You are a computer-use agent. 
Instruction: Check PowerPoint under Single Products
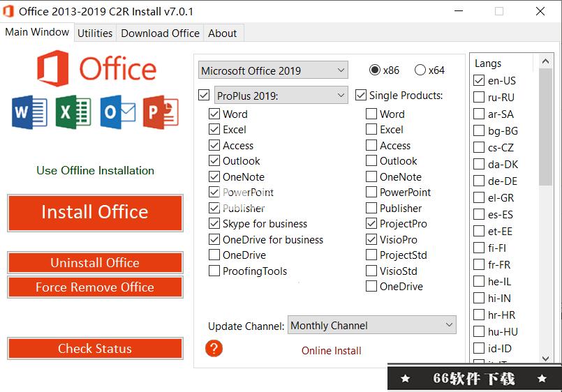pos(371,193)
